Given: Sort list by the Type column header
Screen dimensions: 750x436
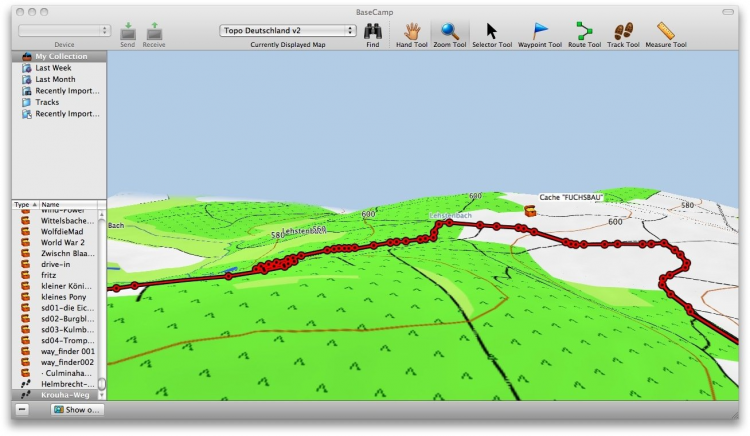Looking at the screenshot, I should click(25, 205).
